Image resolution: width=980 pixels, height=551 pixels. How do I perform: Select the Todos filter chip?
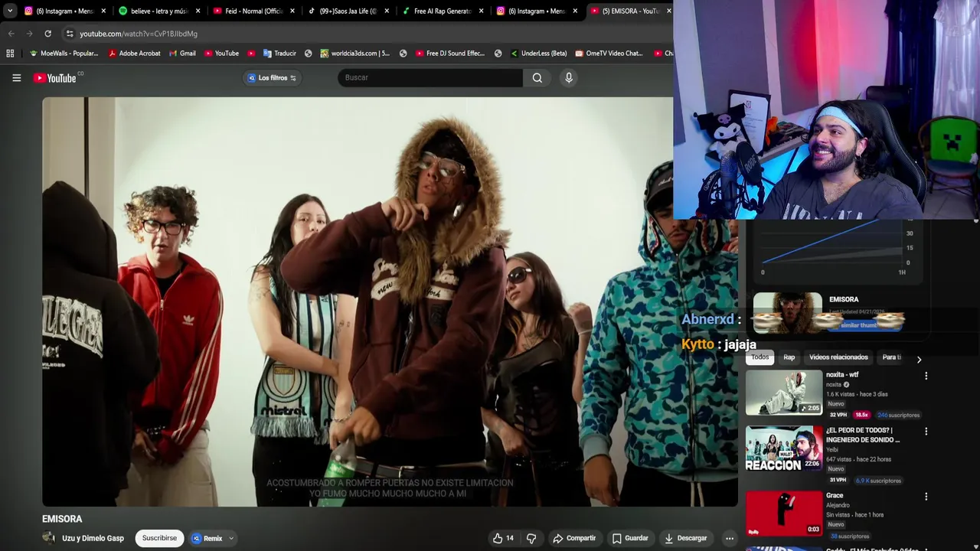click(x=760, y=357)
